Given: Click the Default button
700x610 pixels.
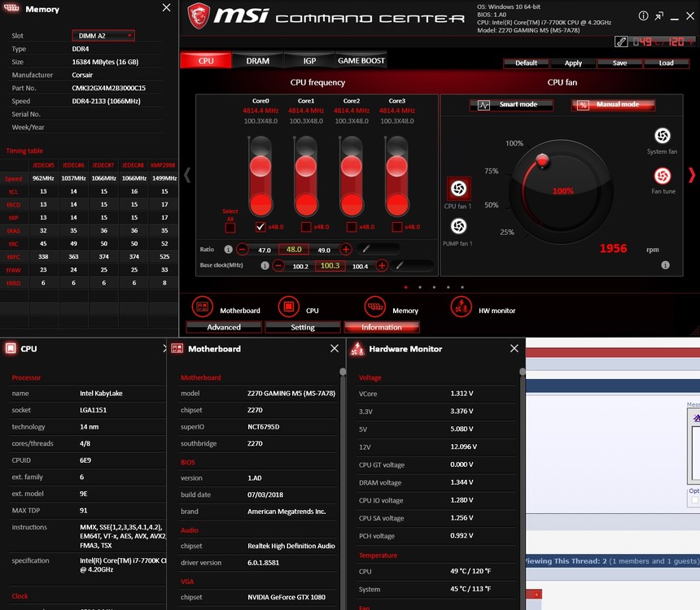Looking at the screenshot, I should pos(527,63).
